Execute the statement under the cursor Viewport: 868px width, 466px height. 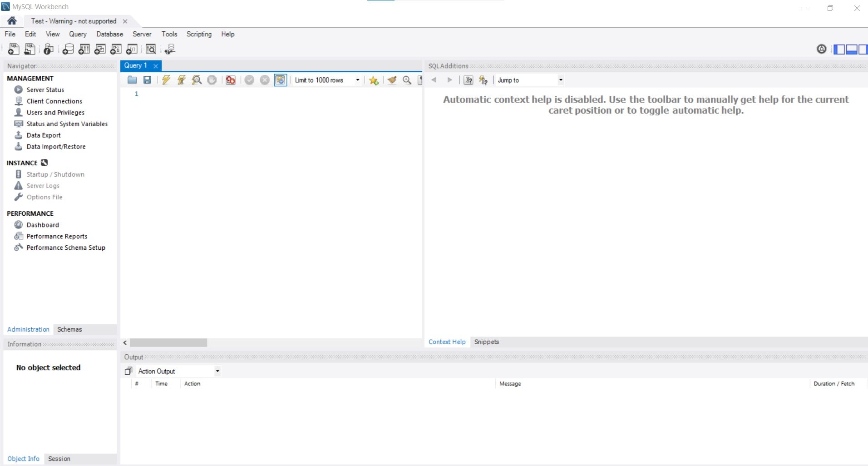click(x=181, y=80)
